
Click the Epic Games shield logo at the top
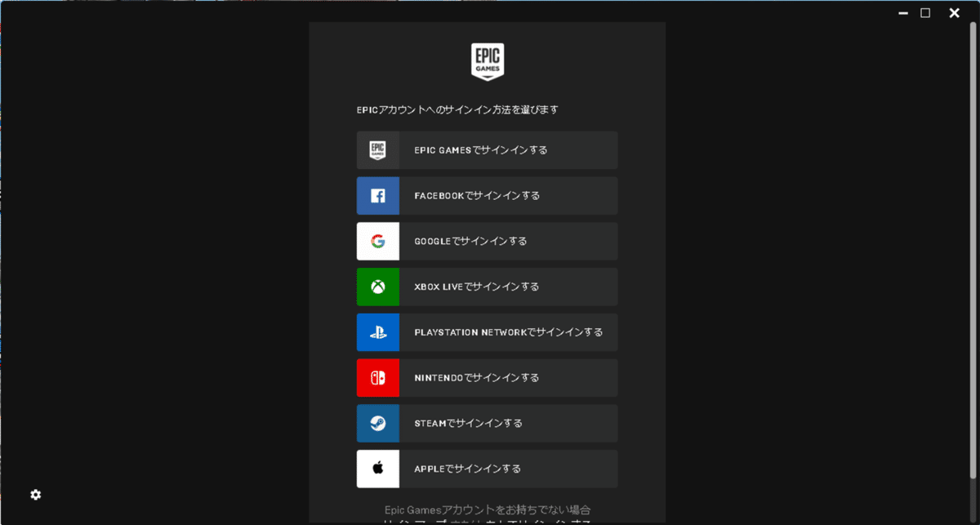[x=488, y=61]
